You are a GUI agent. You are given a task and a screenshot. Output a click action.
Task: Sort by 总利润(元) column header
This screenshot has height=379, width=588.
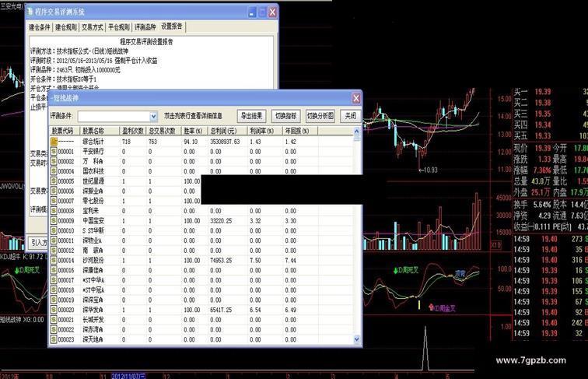(228, 131)
